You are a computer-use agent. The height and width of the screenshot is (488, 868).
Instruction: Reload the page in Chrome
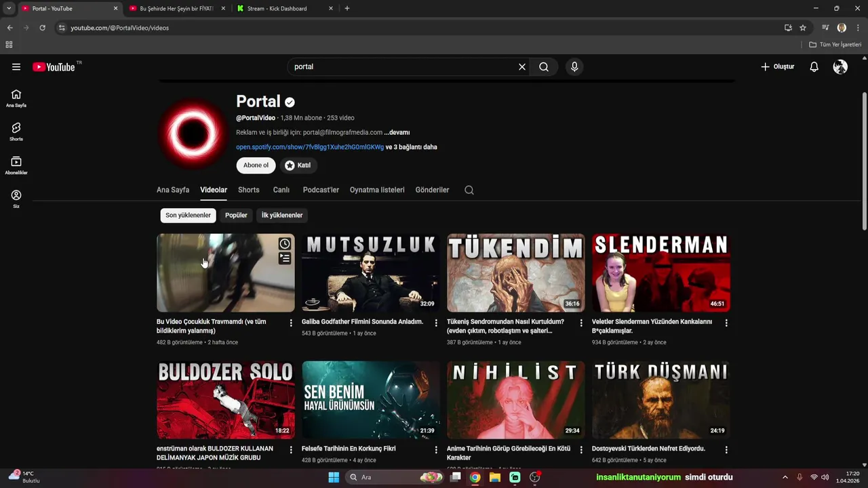[x=42, y=28]
